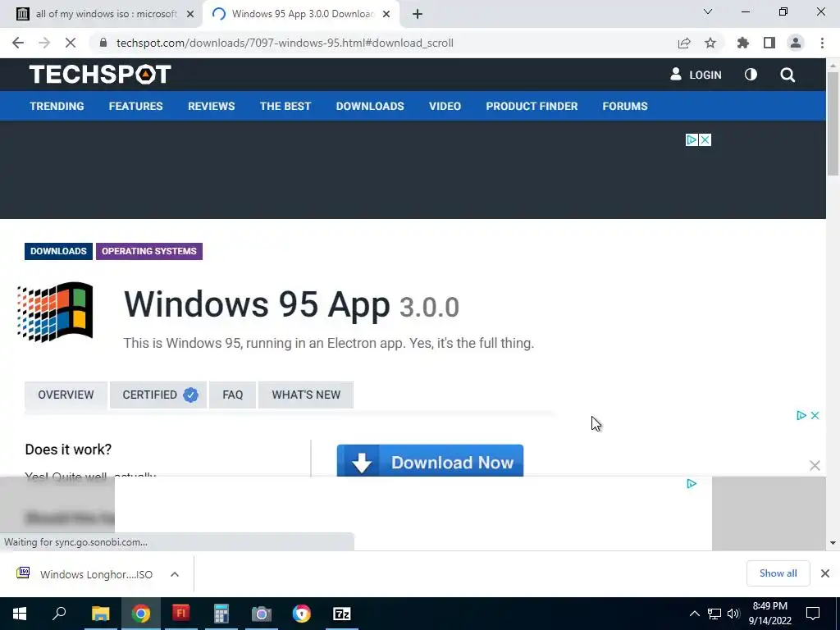This screenshot has width=840, height=630.
Task: Open the Chrome profile avatar
Action: (796, 43)
